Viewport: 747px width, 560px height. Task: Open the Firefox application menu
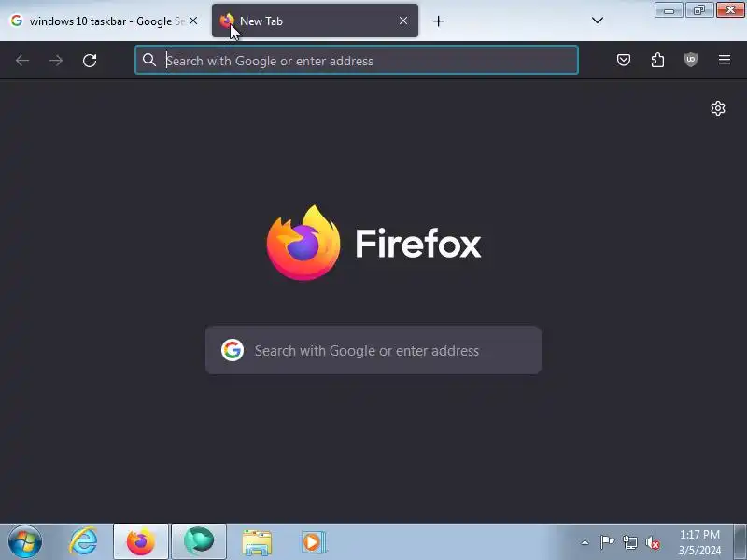tap(725, 60)
